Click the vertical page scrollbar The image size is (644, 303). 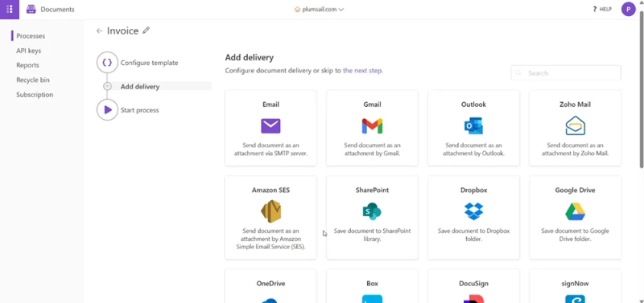642,88
